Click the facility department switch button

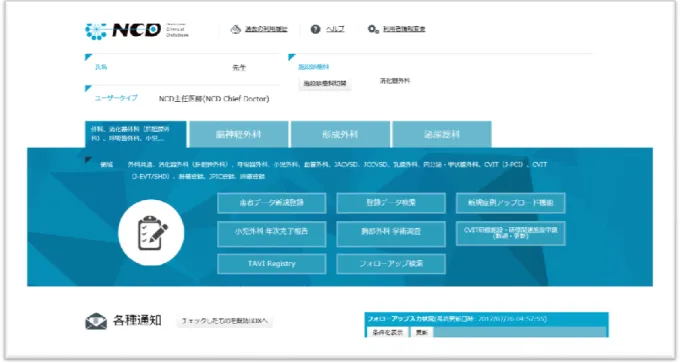(325, 83)
